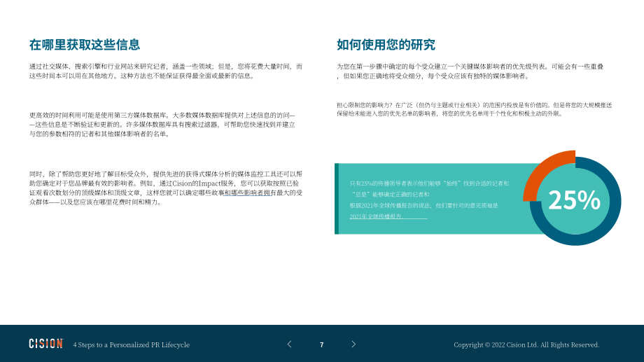Open the underlined 和哪些影响者拥 link

(247, 193)
